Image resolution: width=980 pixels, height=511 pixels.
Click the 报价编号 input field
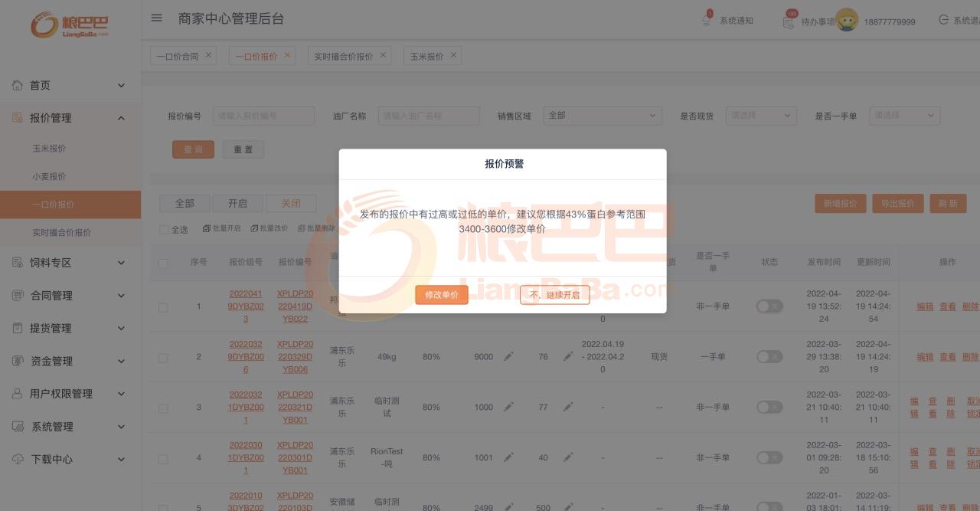click(263, 116)
